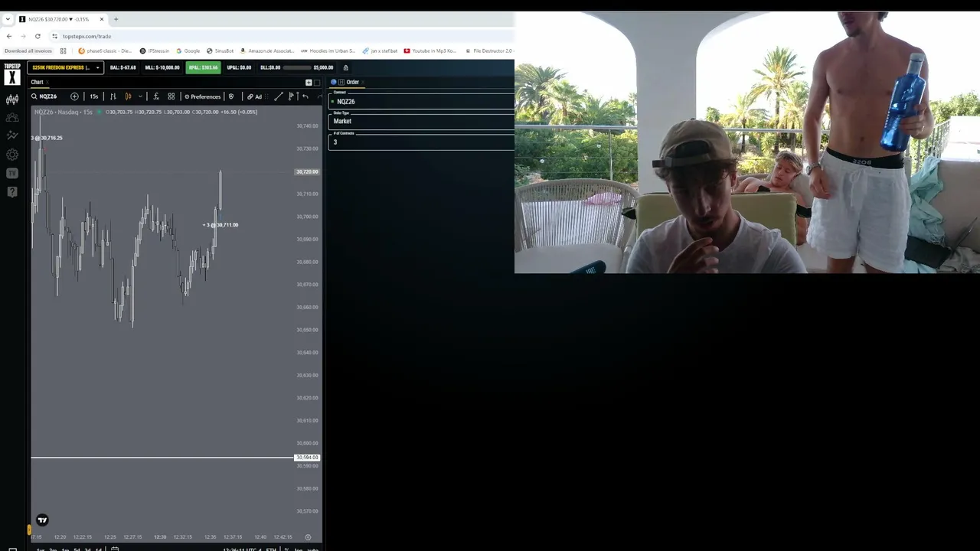Click the undo arrow in chart toolbar
Screen dimensions: 980x551
305,96
